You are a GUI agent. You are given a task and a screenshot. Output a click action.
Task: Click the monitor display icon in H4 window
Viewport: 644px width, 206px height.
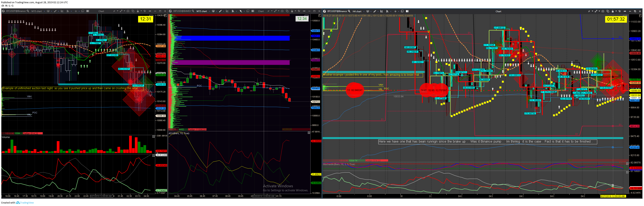[368, 11]
